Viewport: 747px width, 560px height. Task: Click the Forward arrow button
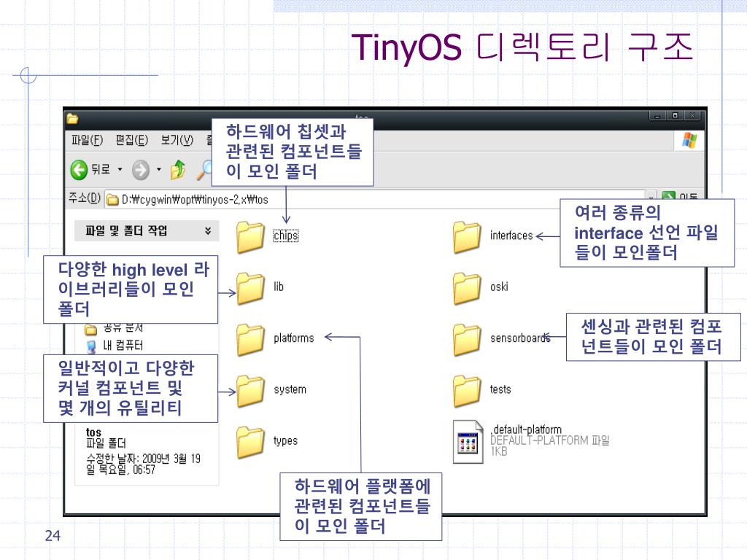pos(141,169)
